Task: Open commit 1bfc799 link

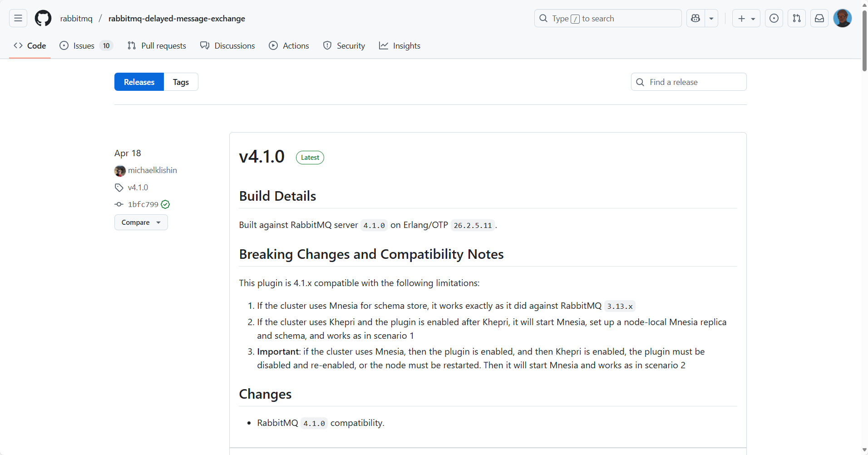Action: point(143,204)
